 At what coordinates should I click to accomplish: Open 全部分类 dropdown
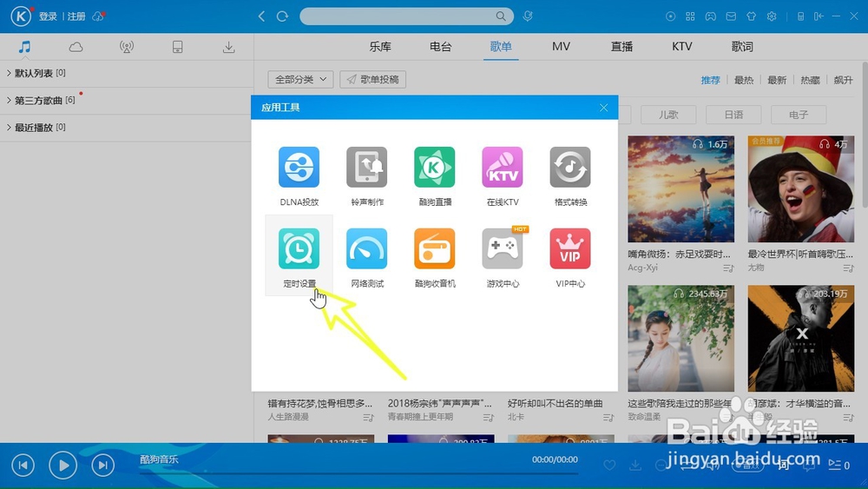(300, 79)
